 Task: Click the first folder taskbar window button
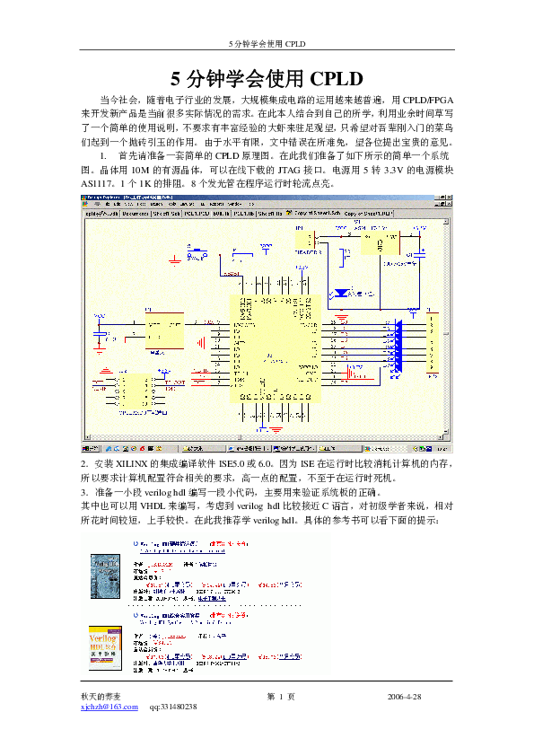(204, 449)
